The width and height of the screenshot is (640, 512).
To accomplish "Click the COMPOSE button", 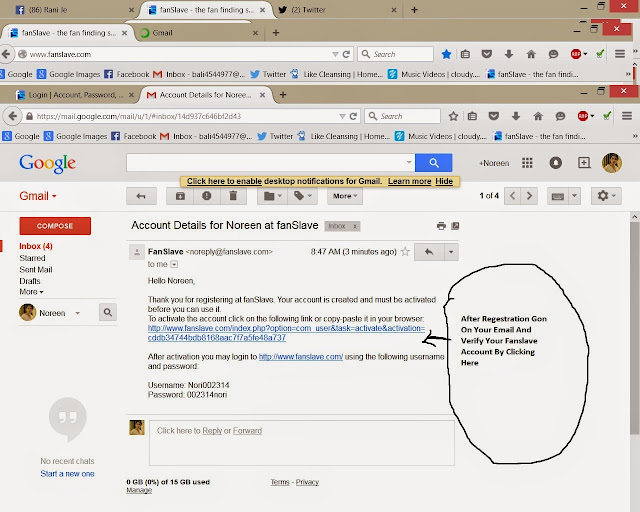I will click(x=55, y=226).
